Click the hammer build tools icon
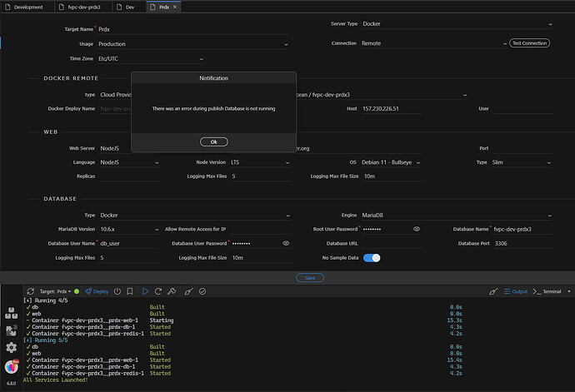 pos(172,291)
